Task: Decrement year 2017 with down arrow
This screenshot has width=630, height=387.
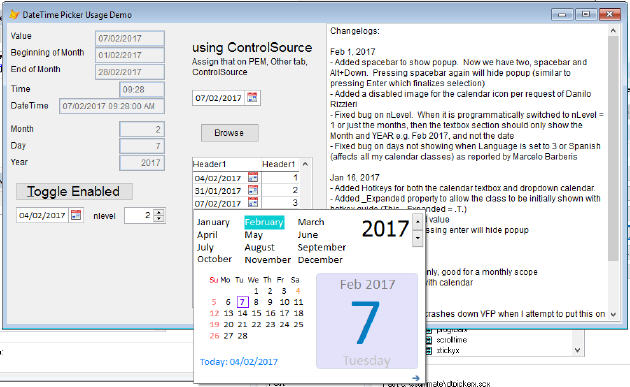Action: (x=417, y=238)
